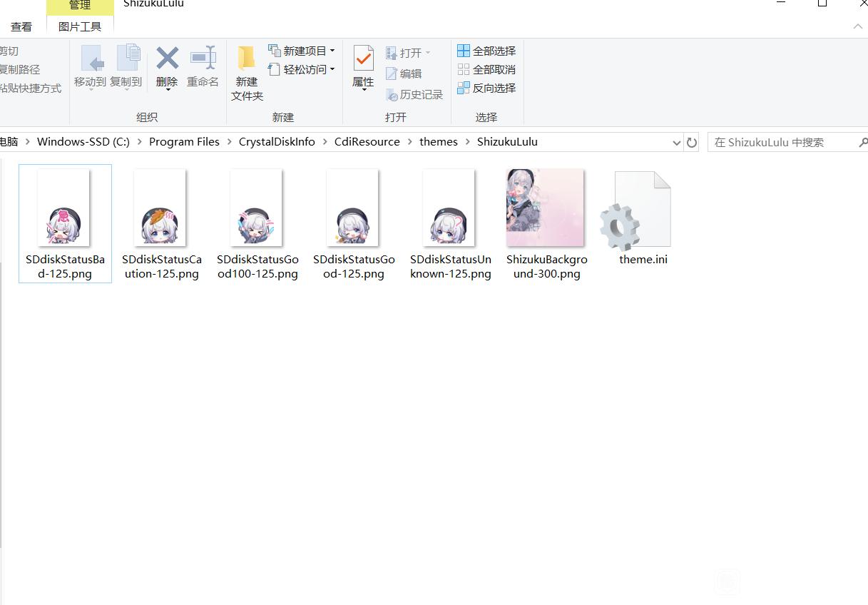
Task: Open the Easy access (轻松访问) dropdown
Action: point(301,69)
